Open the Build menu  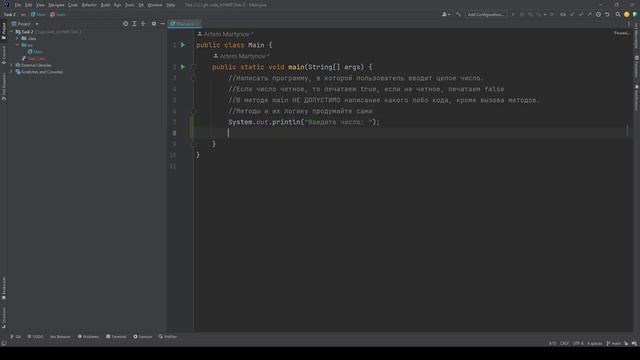click(105, 5)
